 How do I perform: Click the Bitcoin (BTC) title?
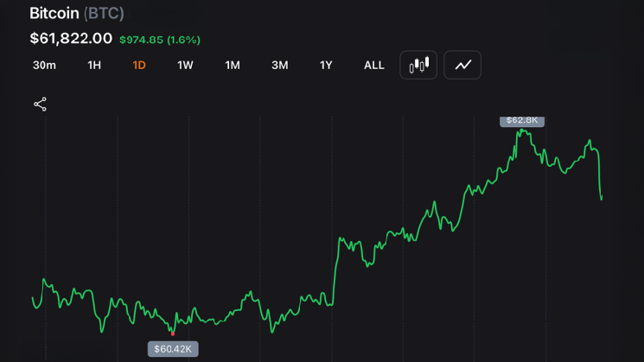pyautogui.click(x=77, y=14)
